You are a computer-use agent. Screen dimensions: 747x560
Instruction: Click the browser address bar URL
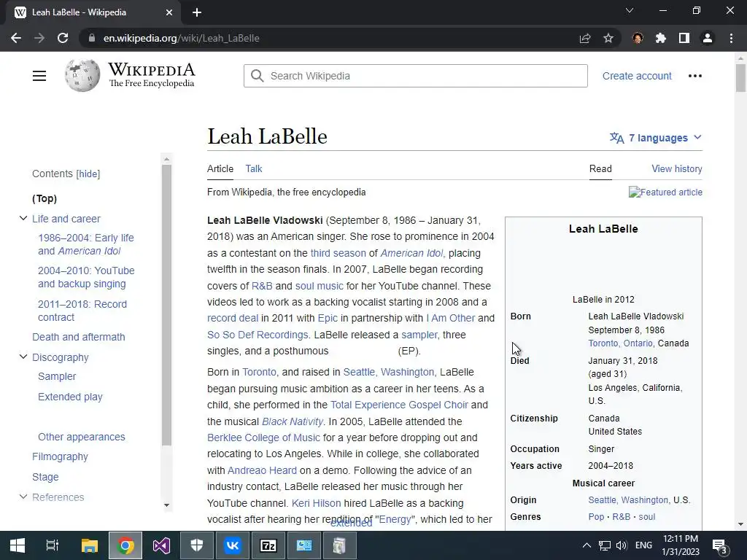(x=182, y=38)
